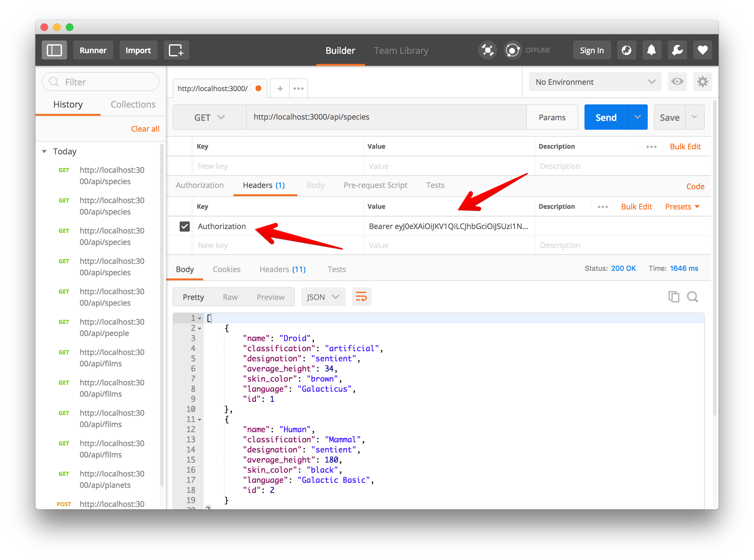
Task: Open the No Environment dropdown
Action: pos(595,82)
